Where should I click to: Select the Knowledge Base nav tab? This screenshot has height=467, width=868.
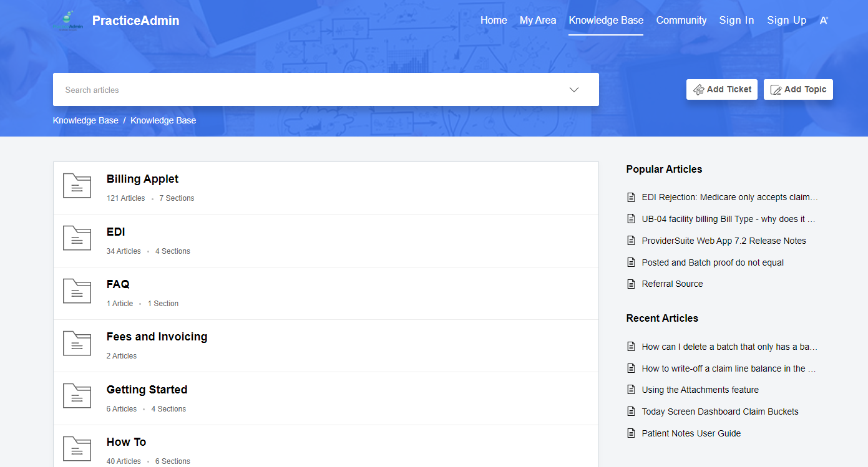click(606, 21)
